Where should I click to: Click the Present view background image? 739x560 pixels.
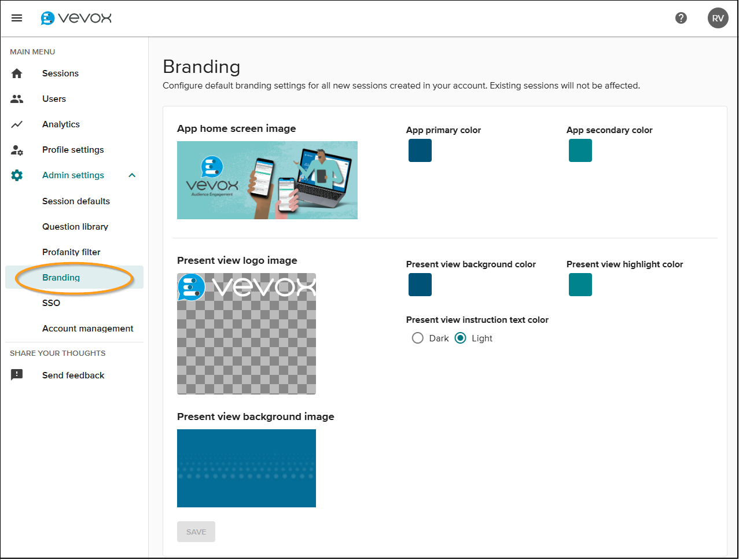coord(247,468)
